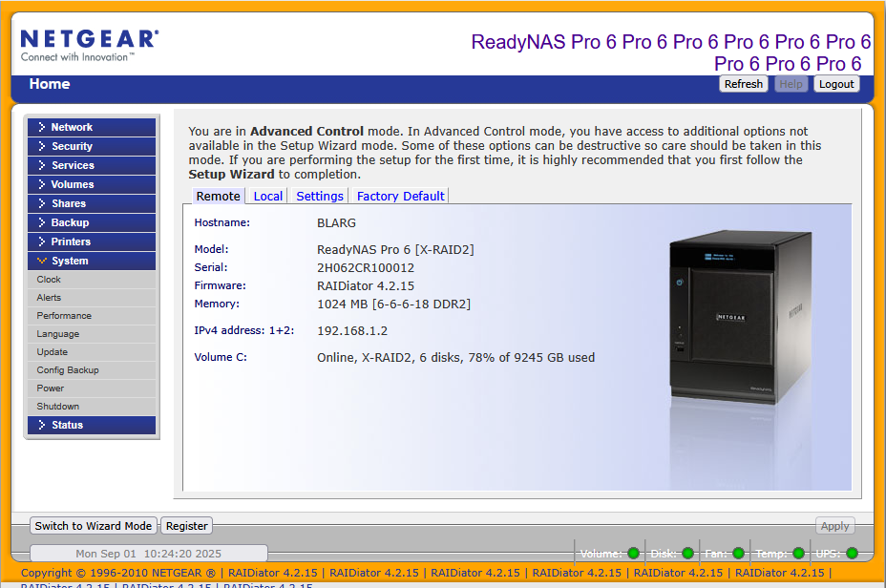Open the Update page
This screenshot has width=886, height=588.
click(x=92, y=352)
